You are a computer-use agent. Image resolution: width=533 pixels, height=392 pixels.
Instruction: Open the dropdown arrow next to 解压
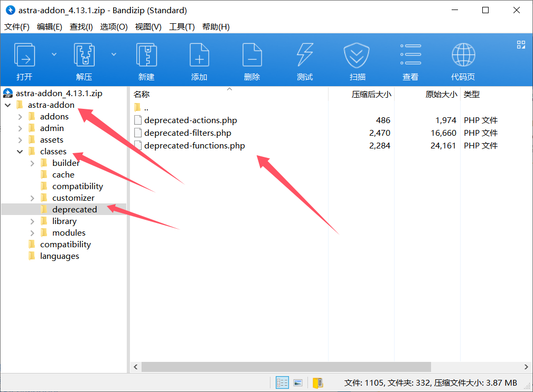pyautogui.click(x=114, y=54)
